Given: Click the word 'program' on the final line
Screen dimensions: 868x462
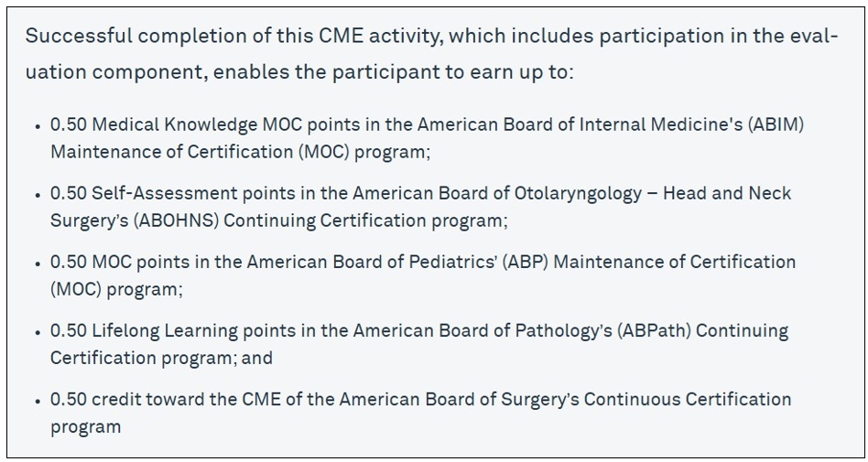Looking at the screenshot, I should pos(86,427).
